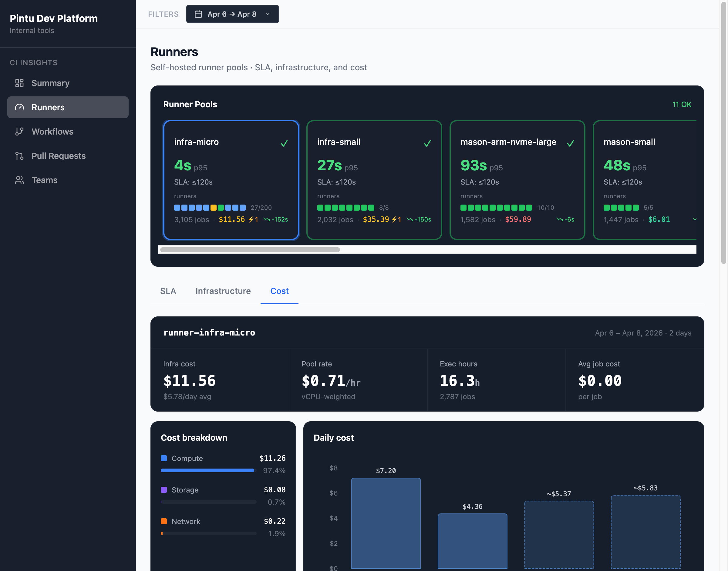
Task: Click the infra-micro green checkmark icon
Action: 284,143
